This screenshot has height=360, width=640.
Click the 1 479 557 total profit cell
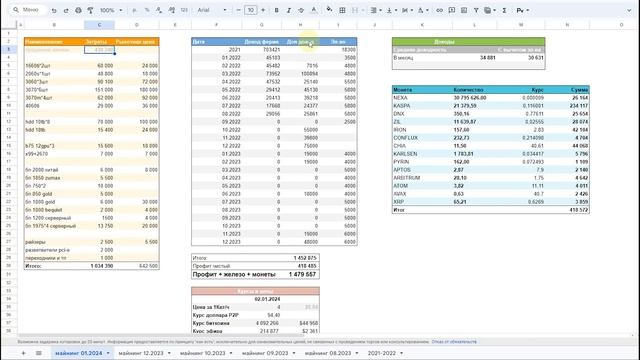tap(301, 274)
